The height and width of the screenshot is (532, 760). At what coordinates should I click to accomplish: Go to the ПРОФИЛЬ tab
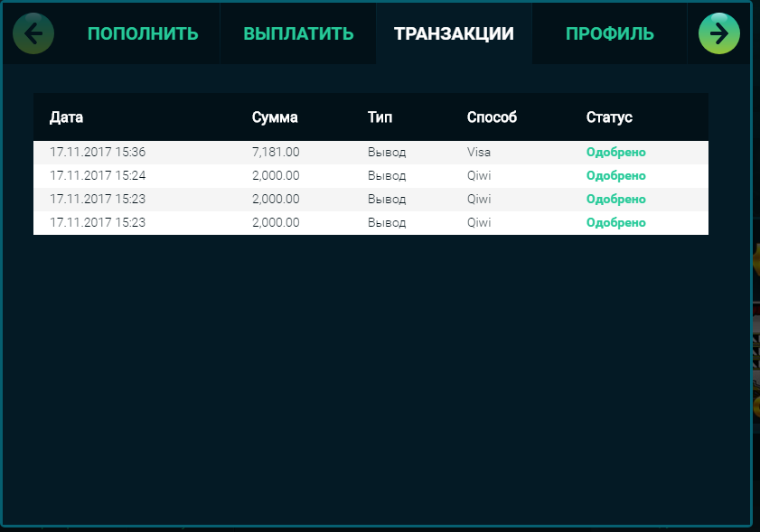point(610,33)
